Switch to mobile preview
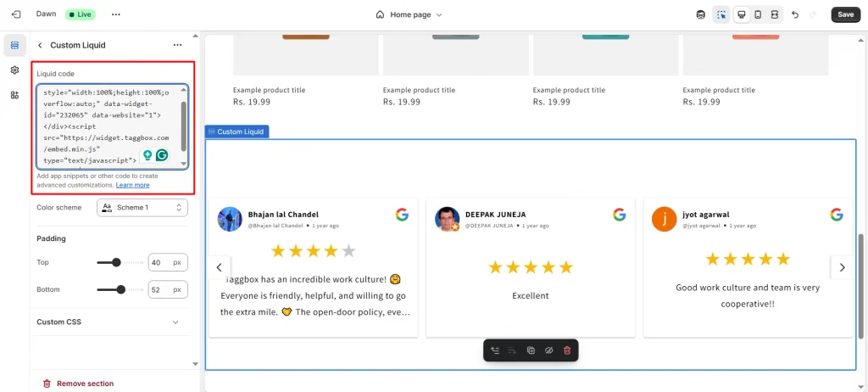This screenshot has height=392, width=868. (758, 14)
